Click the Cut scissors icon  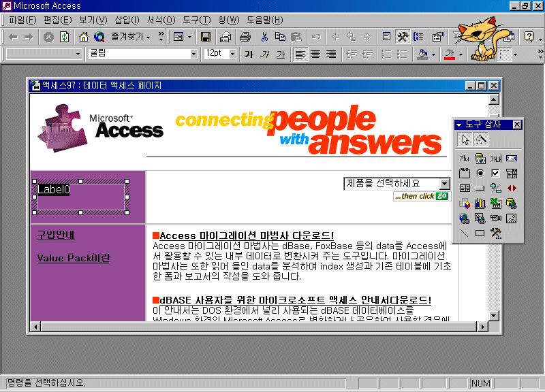264,37
